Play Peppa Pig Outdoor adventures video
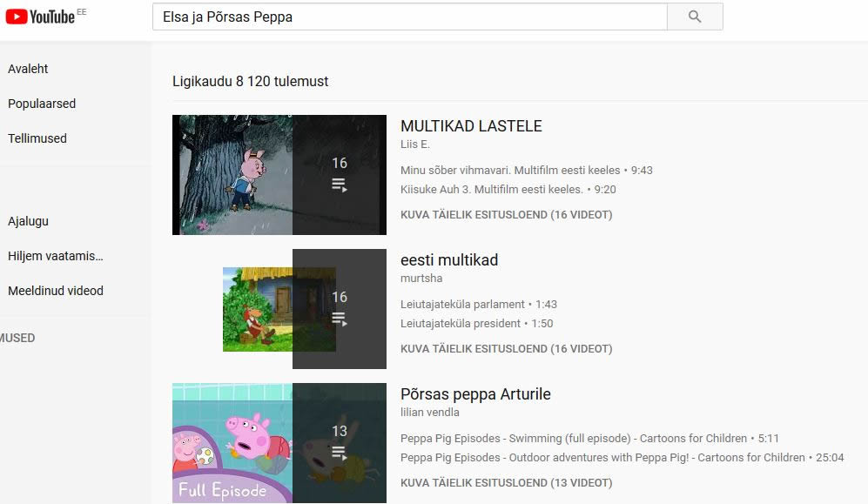Viewport: 868px width, 504px height. tap(622, 458)
